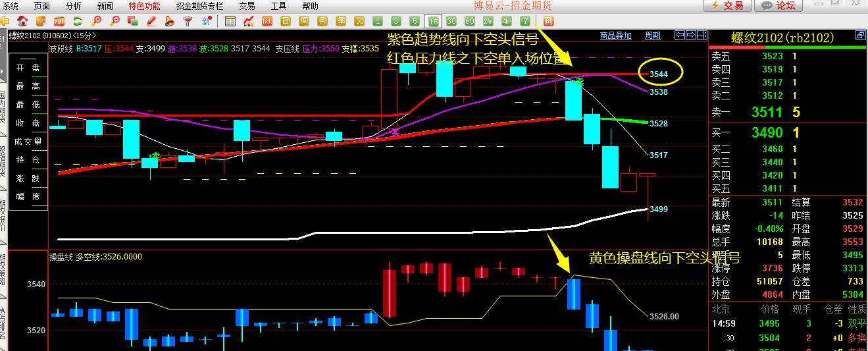The width and height of the screenshot is (868, 351).
Task: Switch to the daily 日 period icon
Action: click(286, 21)
